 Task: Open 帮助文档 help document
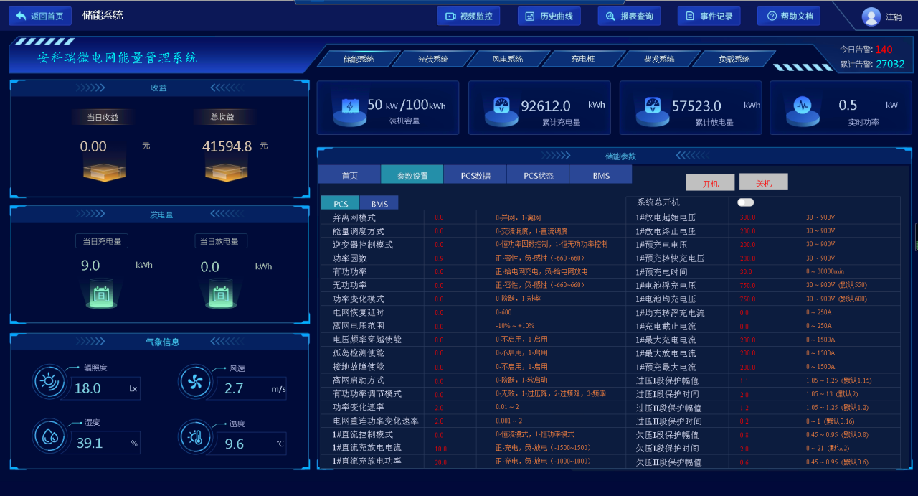coord(789,16)
